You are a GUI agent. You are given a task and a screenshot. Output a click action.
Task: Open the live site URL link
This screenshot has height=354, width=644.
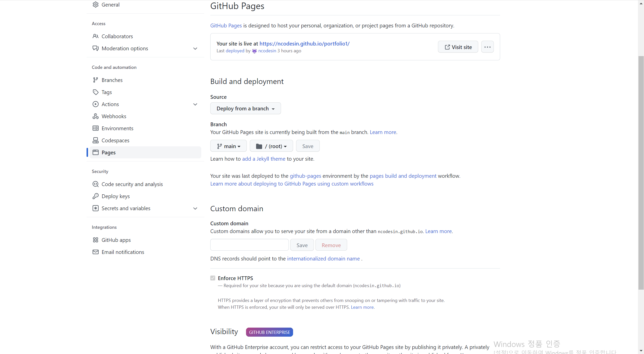pyautogui.click(x=304, y=43)
